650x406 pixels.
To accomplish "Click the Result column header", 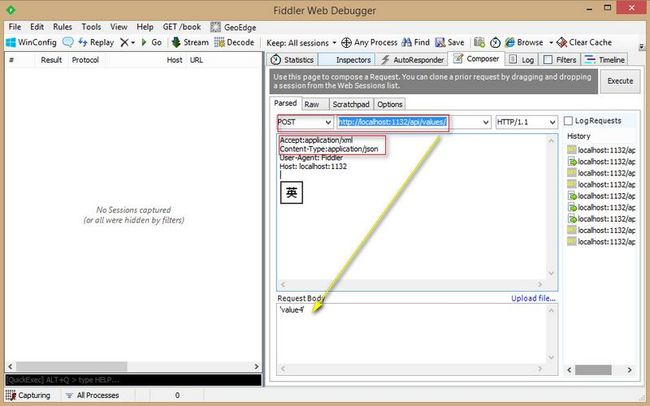I will [x=51, y=60].
